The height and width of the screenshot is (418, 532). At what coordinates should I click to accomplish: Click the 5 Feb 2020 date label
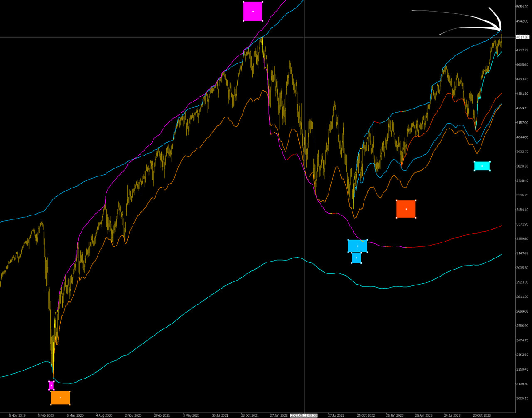(x=46, y=416)
